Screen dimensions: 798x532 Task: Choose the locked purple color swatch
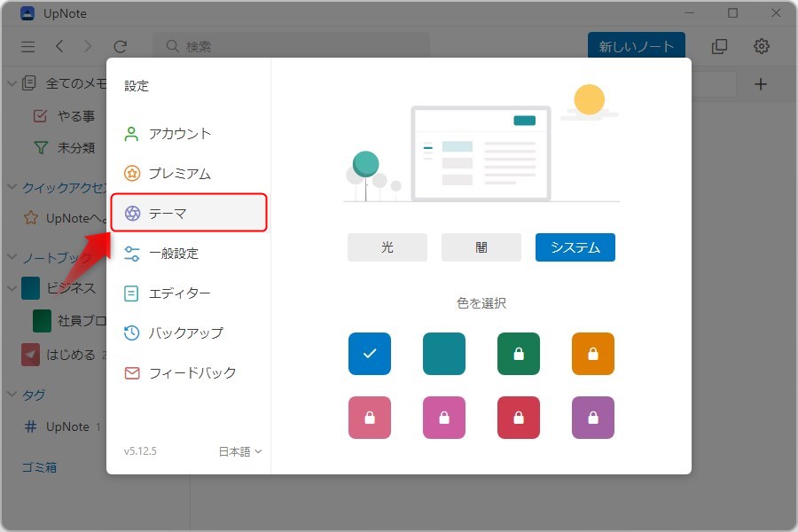pos(593,418)
